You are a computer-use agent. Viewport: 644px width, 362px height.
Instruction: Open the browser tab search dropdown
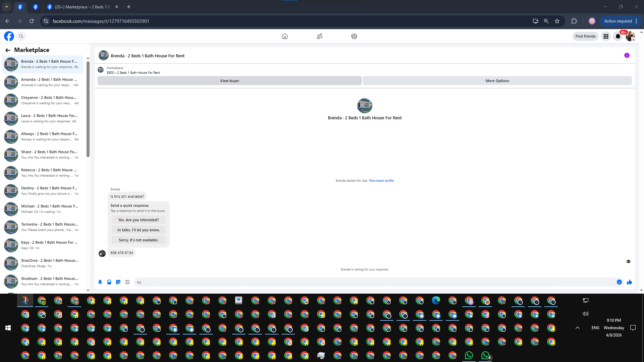click(x=6, y=7)
